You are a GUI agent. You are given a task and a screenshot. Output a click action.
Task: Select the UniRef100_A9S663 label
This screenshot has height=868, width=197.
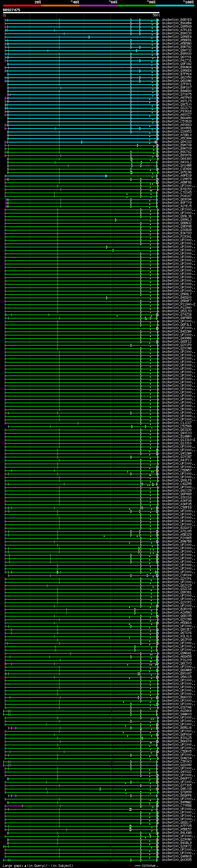[x=177, y=125]
